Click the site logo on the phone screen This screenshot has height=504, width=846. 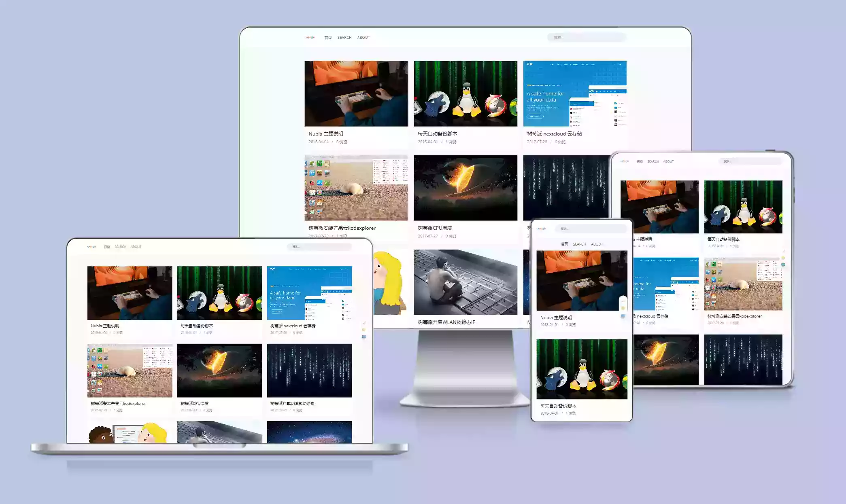pos(541,229)
